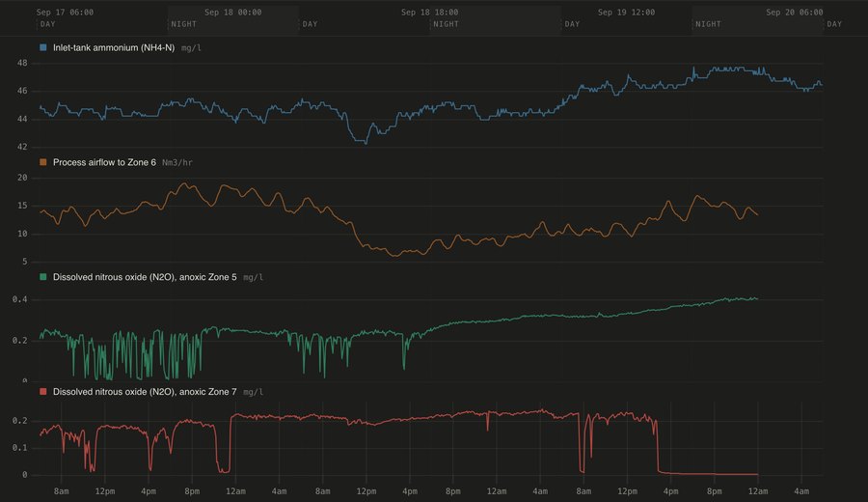Click the first '8am' tick on the time axis

tap(62, 491)
